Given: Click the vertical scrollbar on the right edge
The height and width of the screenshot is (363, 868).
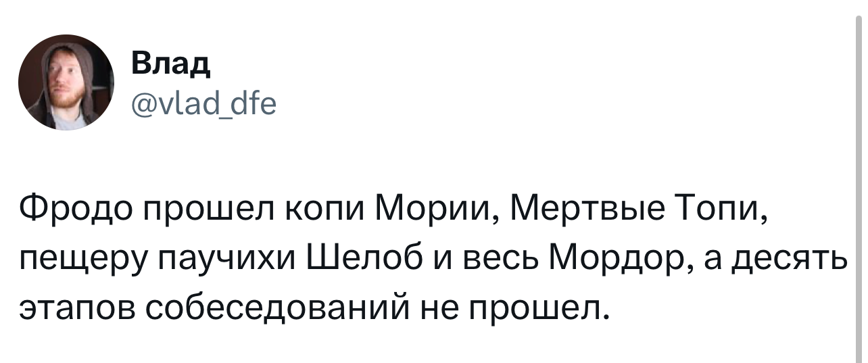Looking at the screenshot, I should (x=859, y=181).
